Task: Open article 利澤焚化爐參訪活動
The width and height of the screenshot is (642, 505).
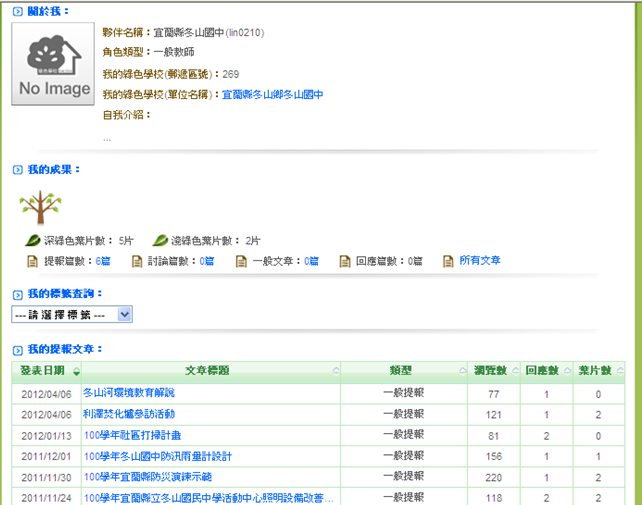Action: click(x=128, y=414)
